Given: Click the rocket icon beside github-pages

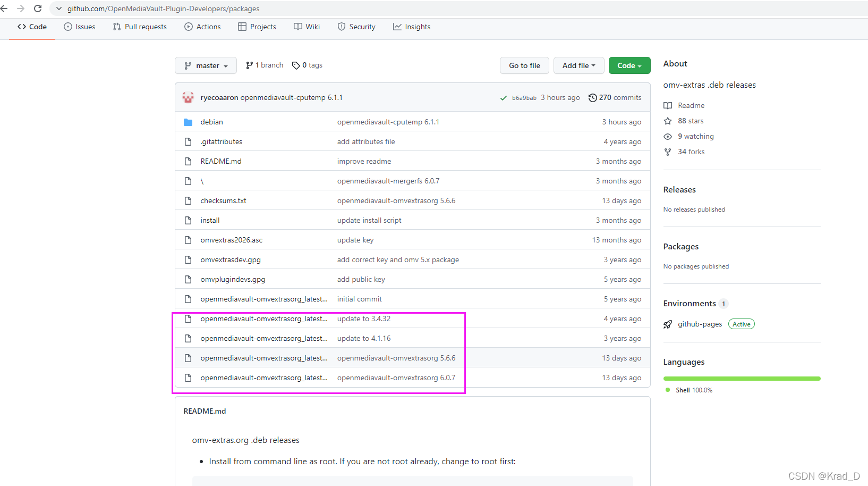Looking at the screenshot, I should 668,324.
